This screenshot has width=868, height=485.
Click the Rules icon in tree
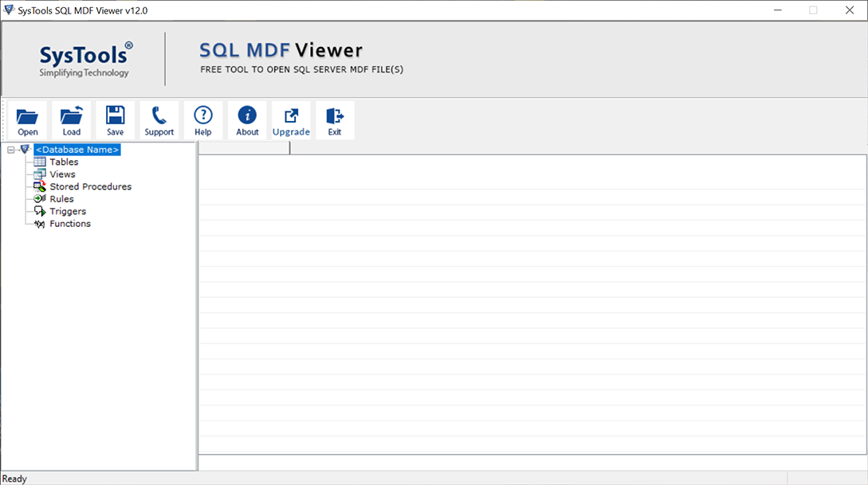[40, 198]
